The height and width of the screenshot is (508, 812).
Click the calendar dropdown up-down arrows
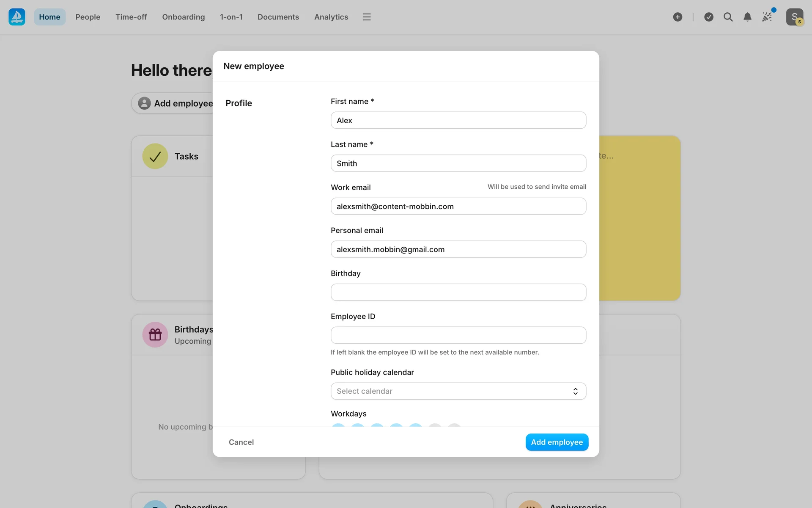[575, 391]
